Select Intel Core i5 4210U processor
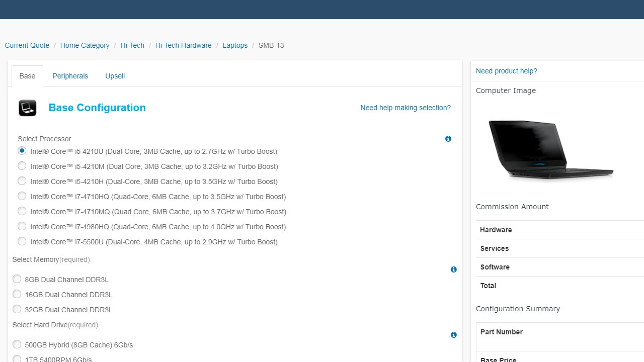This screenshot has height=362, width=644. tap(22, 151)
